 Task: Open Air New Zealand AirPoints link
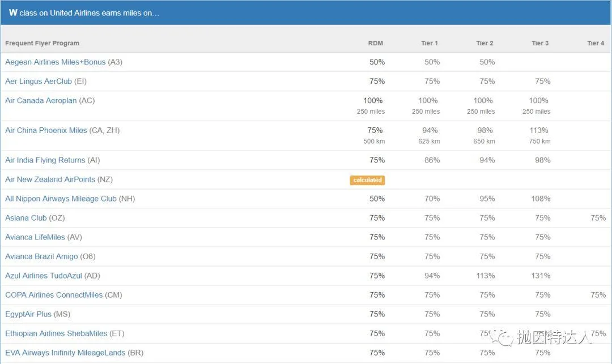pos(50,179)
